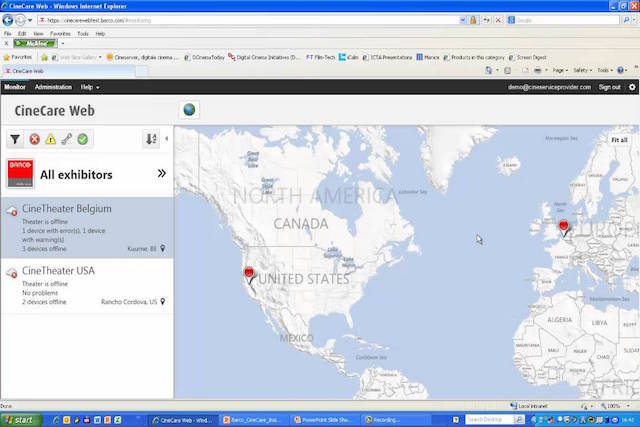
Task: Click the globe map view icon
Action: point(188,110)
